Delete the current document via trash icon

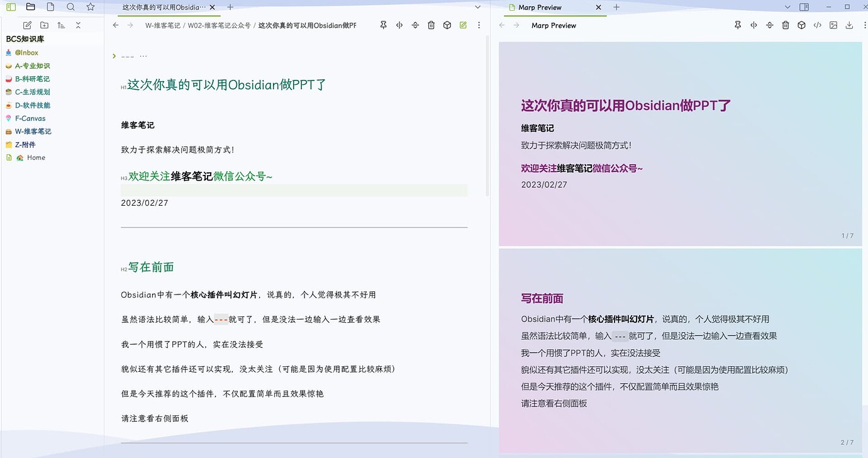point(431,25)
